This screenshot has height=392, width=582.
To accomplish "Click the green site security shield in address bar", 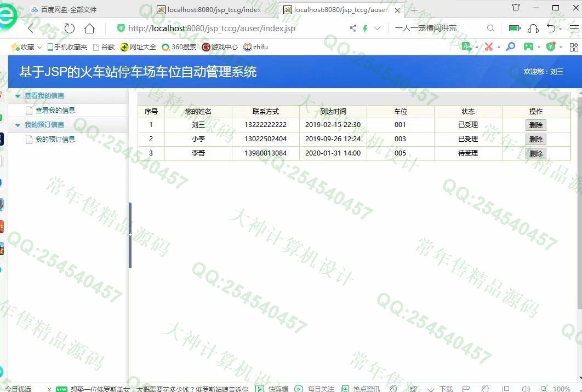I will 121,28.
